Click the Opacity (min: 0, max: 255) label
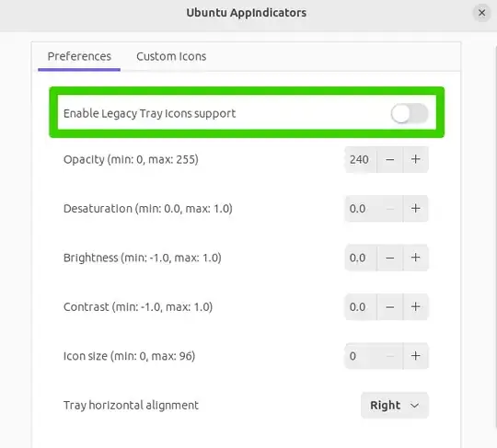497x448 pixels. pyautogui.click(x=131, y=159)
